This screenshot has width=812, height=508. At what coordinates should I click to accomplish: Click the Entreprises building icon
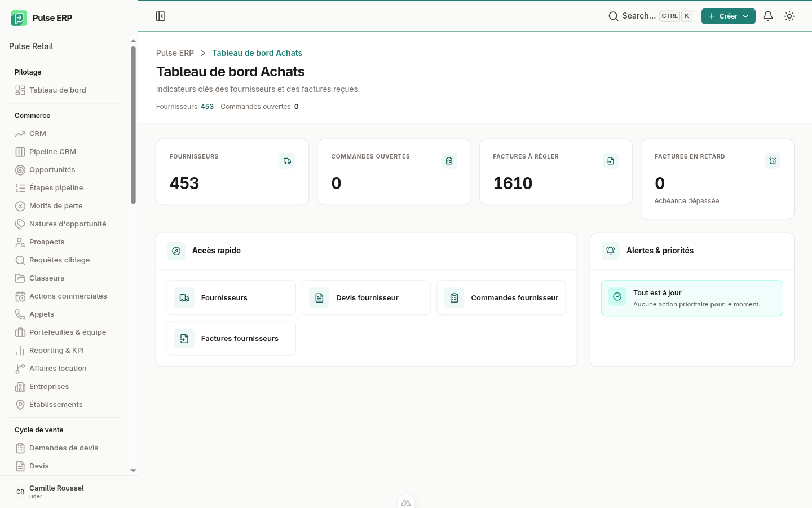(x=20, y=387)
